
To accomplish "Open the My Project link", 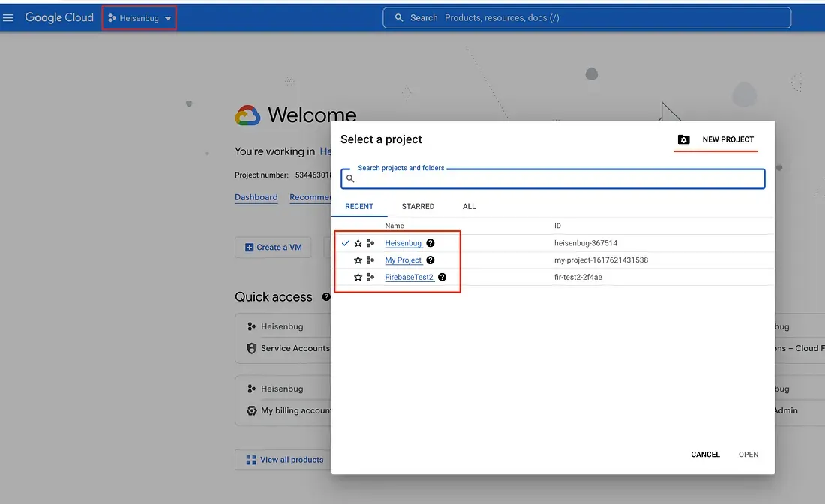I will click(x=403, y=260).
